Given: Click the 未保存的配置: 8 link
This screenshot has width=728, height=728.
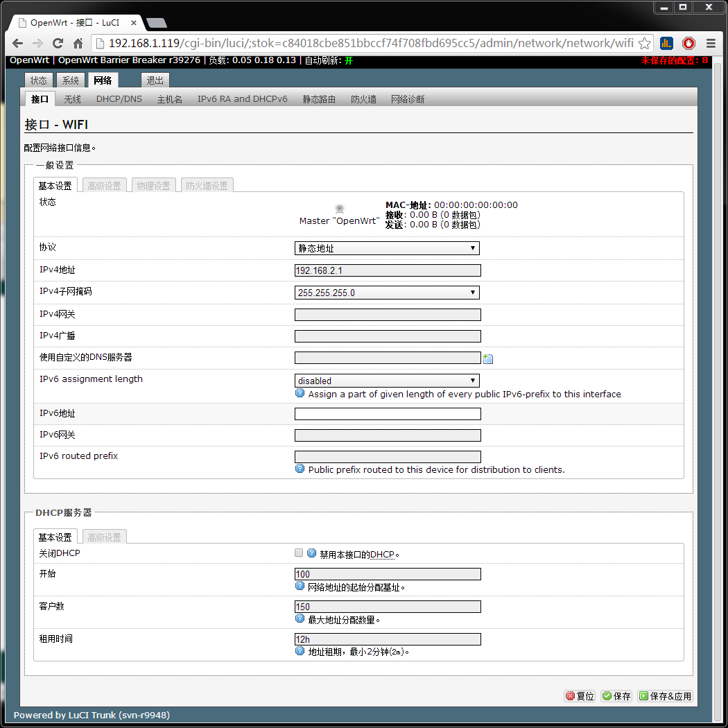Looking at the screenshot, I should [x=674, y=60].
